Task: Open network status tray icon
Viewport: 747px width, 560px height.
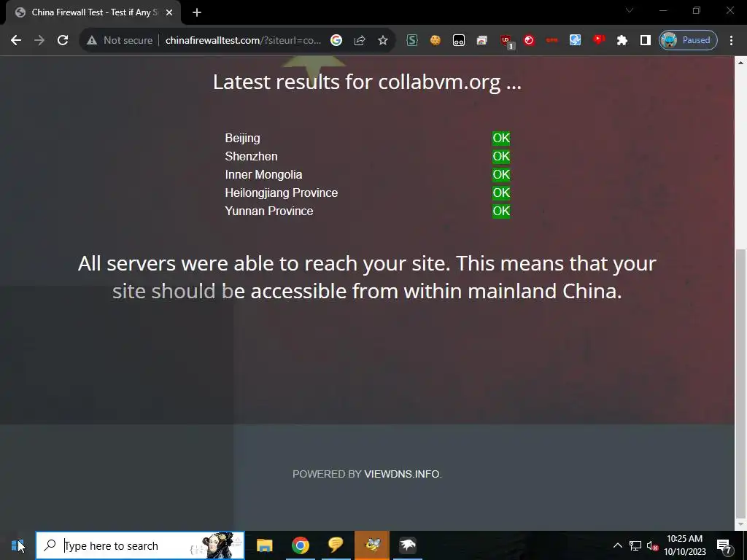Action: point(635,545)
